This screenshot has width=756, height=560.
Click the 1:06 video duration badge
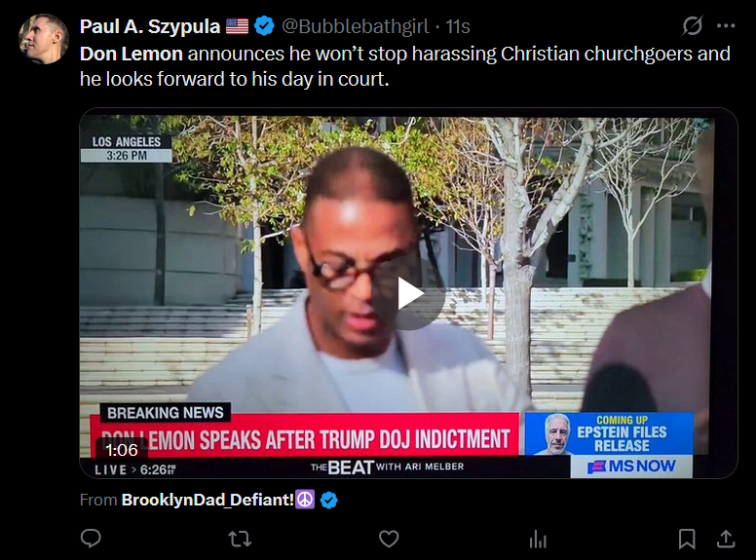pos(122,450)
